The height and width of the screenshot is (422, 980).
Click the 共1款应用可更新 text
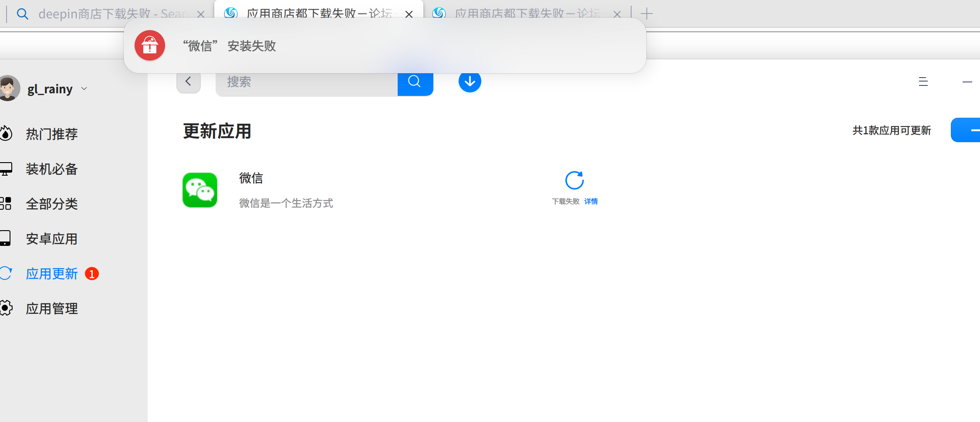click(x=892, y=130)
